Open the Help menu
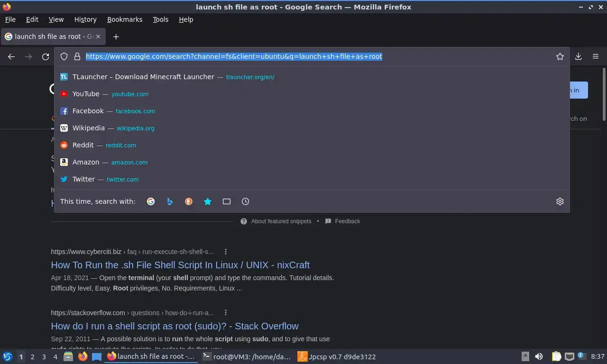This screenshot has height=364, width=607. click(186, 19)
